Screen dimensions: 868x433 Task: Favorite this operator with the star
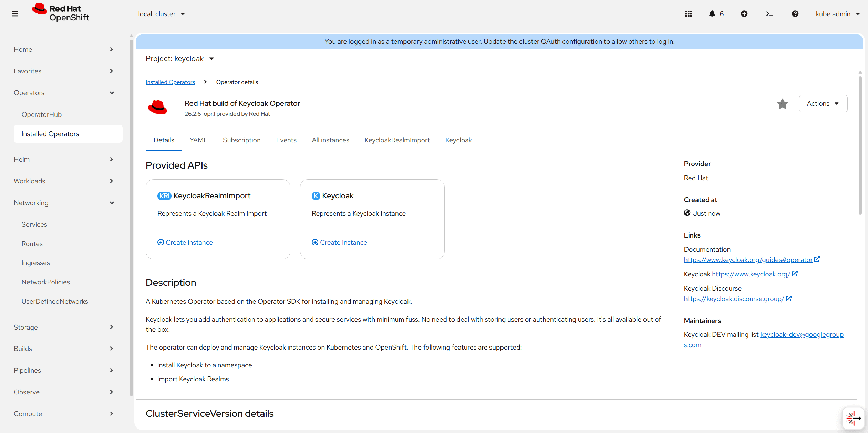[782, 104]
